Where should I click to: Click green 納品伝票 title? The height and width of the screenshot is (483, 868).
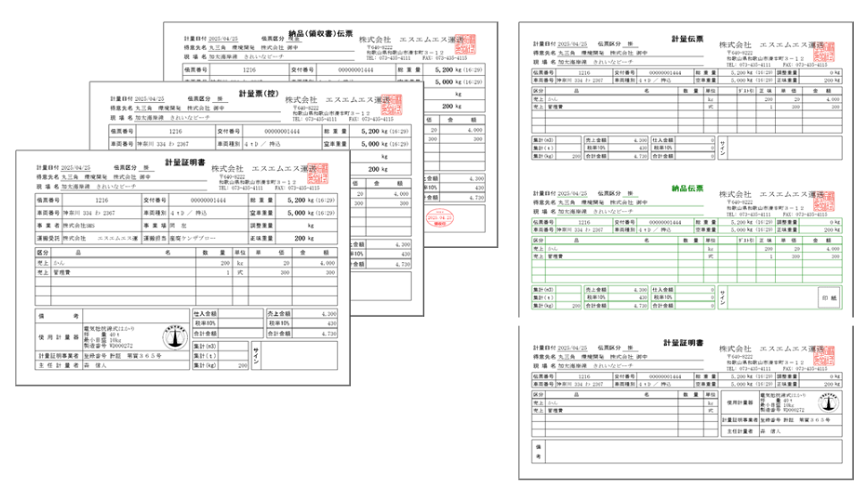tap(687, 188)
